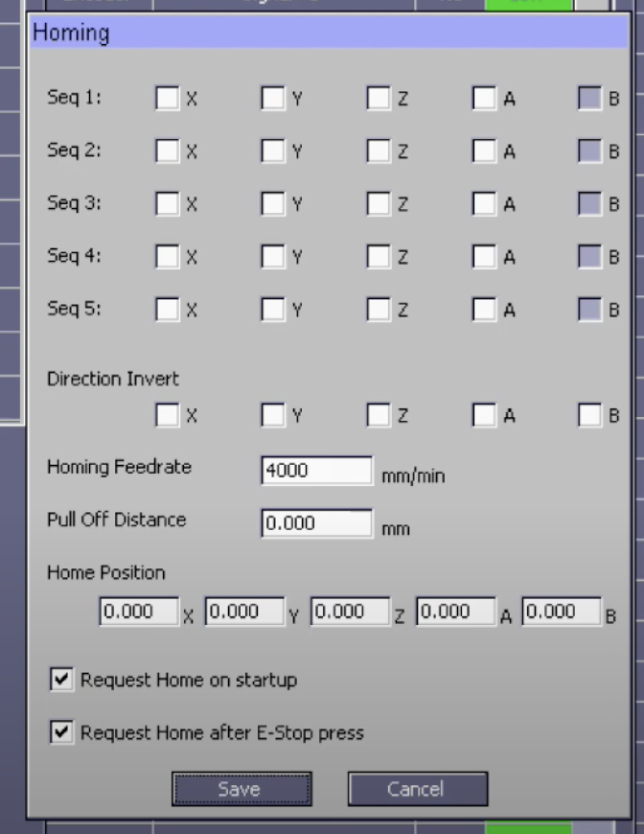The image size is (644, 834).
Task: Invert direction for Z axis
Action: 379,415
